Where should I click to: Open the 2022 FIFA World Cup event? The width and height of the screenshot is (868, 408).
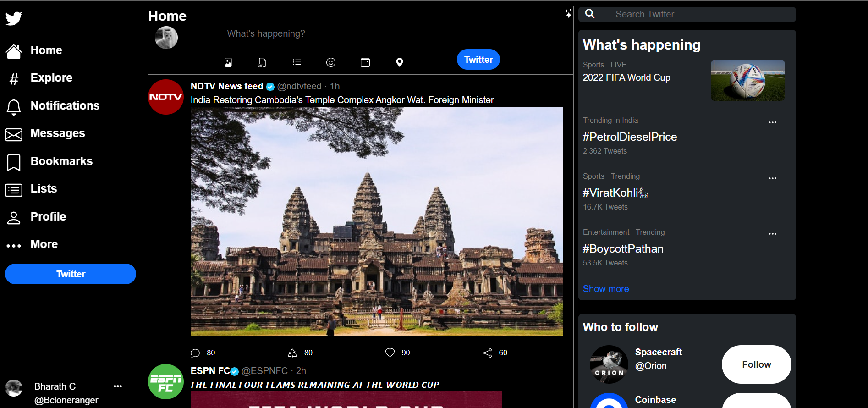point(626,77)
